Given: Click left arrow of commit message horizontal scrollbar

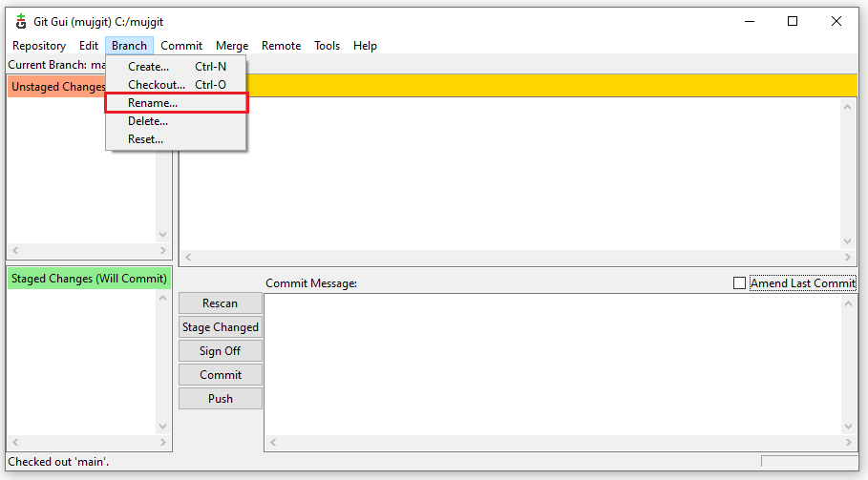Looking at the screenshot, I should click(x=273, y=443).
